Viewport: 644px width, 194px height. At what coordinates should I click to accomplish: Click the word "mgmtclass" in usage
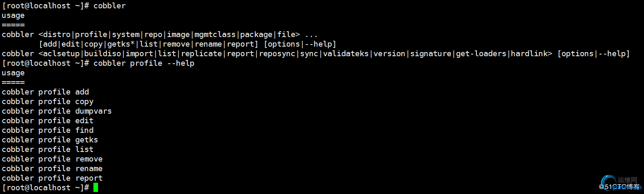pos(215,35)
